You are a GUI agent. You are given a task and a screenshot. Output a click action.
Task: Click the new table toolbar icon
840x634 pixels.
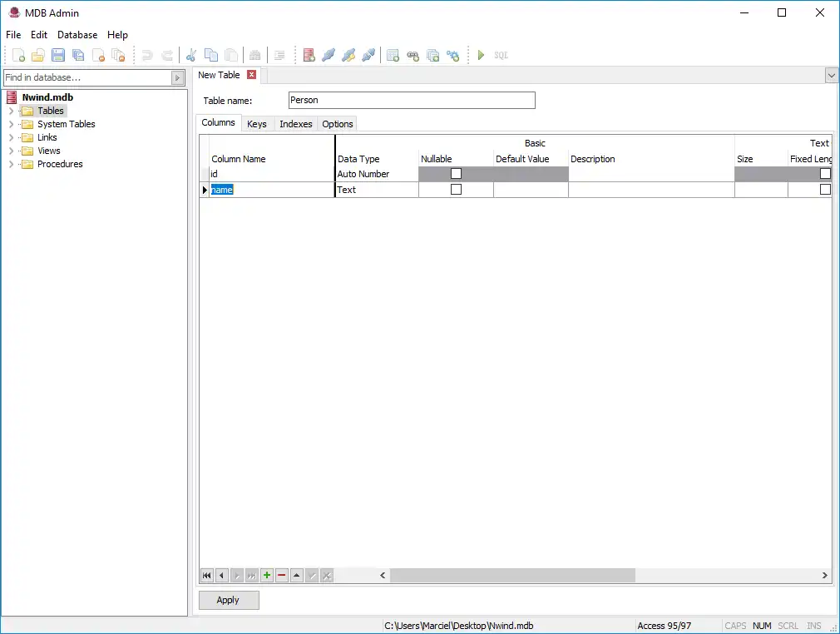(393, 56)
